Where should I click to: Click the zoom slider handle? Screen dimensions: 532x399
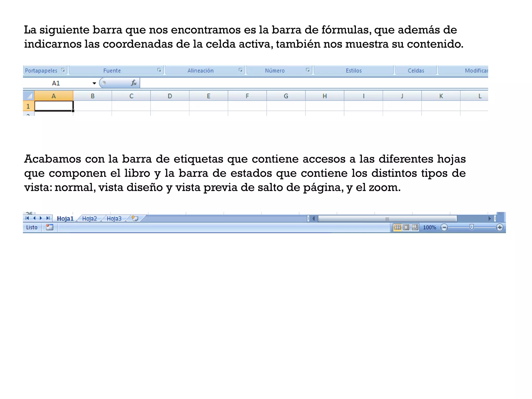[472, 227]
